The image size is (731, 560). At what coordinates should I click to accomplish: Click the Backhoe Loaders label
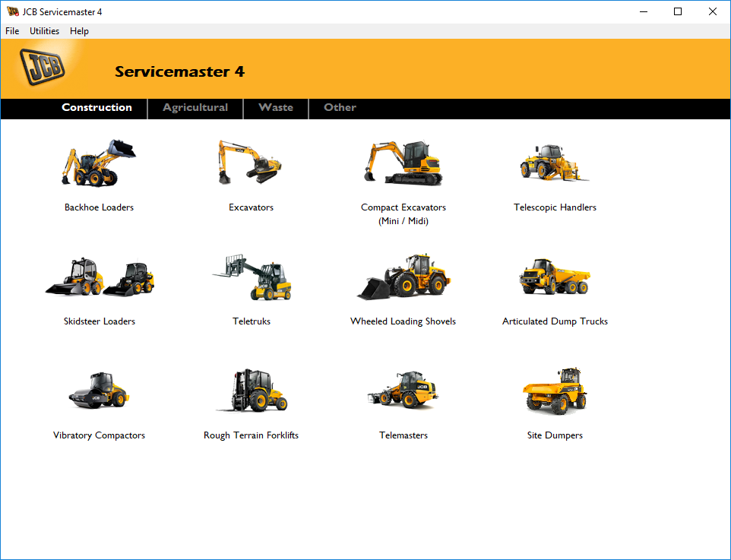click(x=99, y=207)
